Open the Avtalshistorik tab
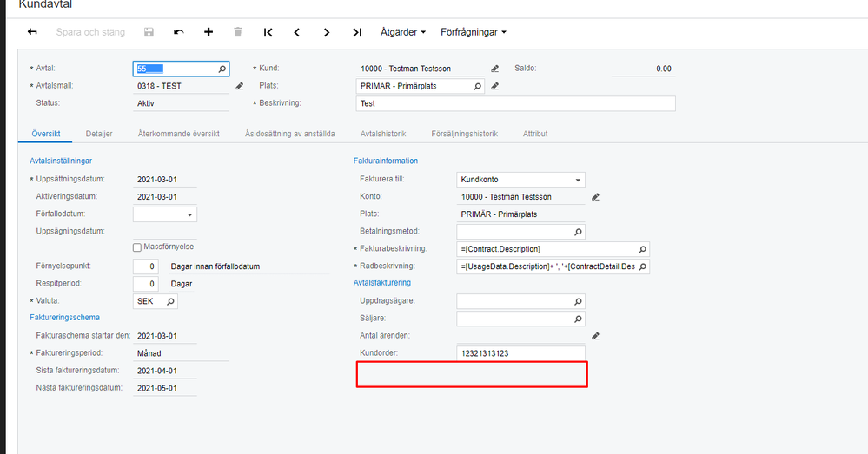This screenshot has height=454, width=868. 383,134
